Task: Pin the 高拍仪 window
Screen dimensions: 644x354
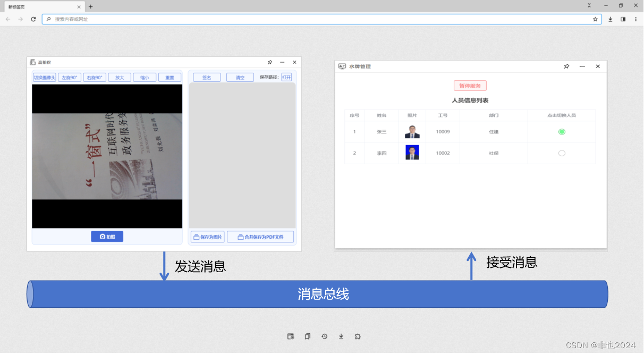Action: pos(270,62)
